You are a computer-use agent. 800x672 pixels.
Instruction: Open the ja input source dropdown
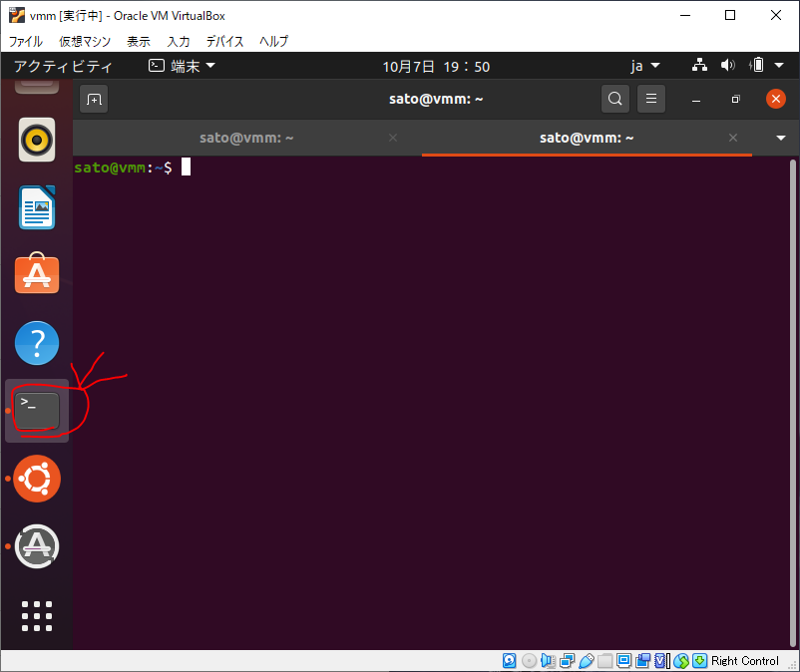click(x=645, y=66)
